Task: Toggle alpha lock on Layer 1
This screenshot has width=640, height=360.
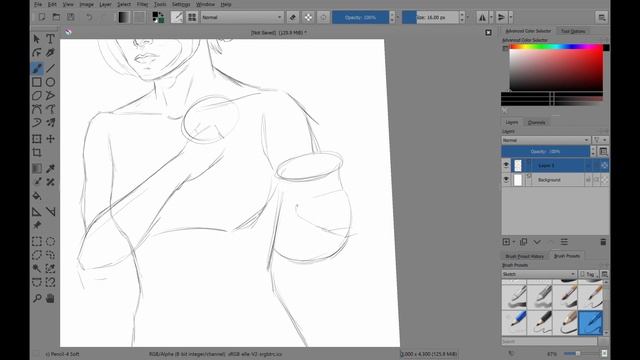Action: [604, 165]
